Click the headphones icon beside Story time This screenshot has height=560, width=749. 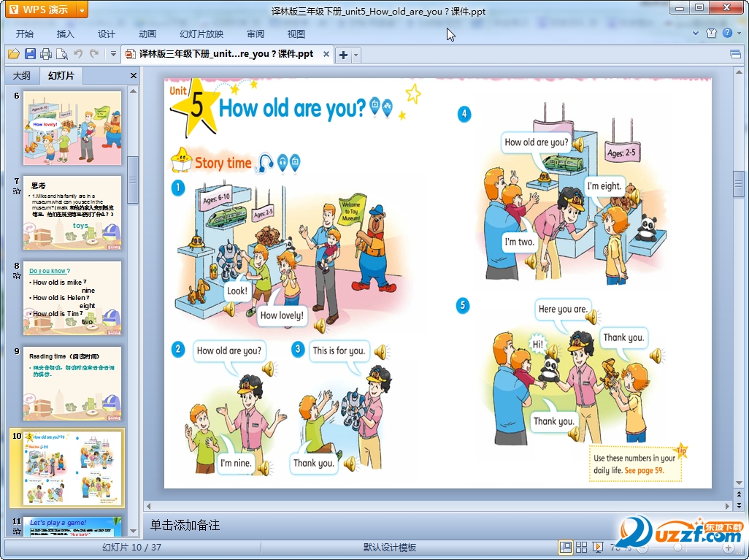pos(265,163)
